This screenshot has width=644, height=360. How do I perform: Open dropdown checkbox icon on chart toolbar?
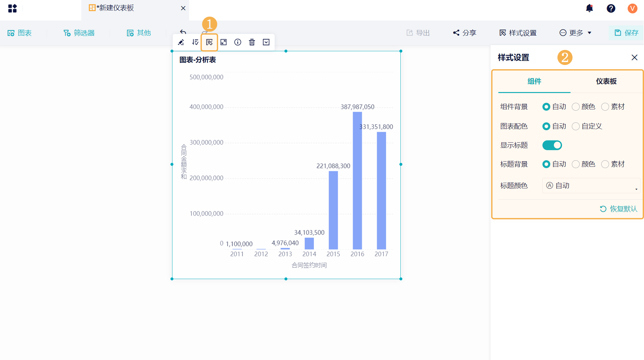coord(266,42)
